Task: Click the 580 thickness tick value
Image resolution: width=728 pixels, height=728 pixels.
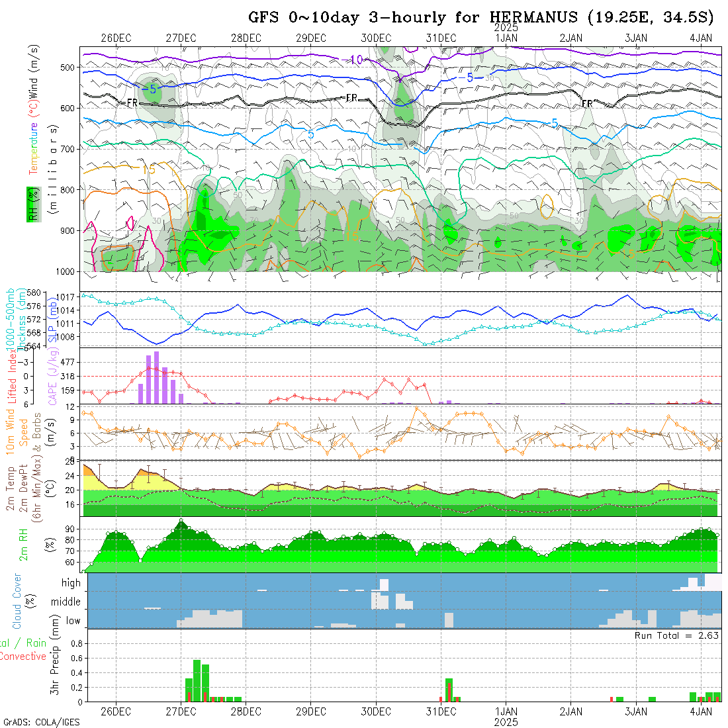Action: (34, 293)
